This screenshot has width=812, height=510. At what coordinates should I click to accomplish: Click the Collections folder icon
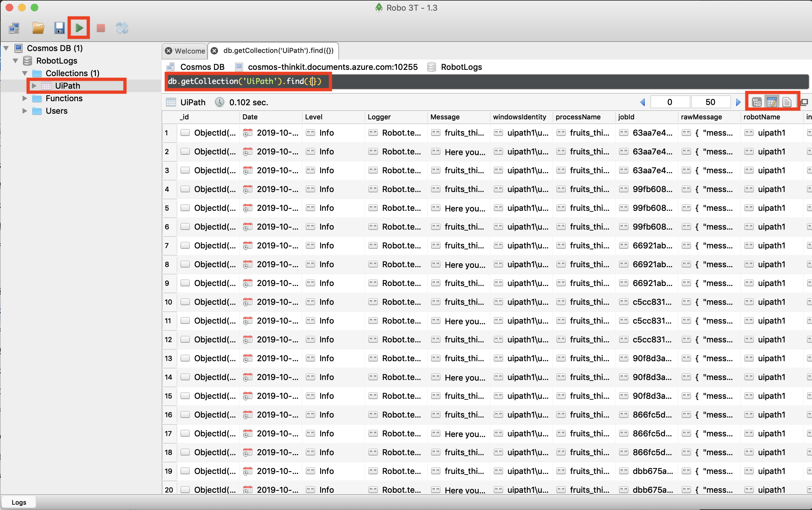(37, 73)
